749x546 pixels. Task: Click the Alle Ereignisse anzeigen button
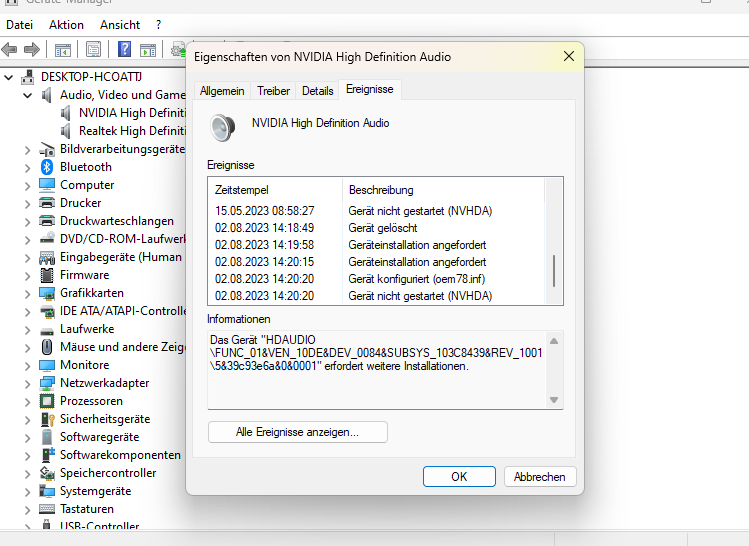pos(298,432)
